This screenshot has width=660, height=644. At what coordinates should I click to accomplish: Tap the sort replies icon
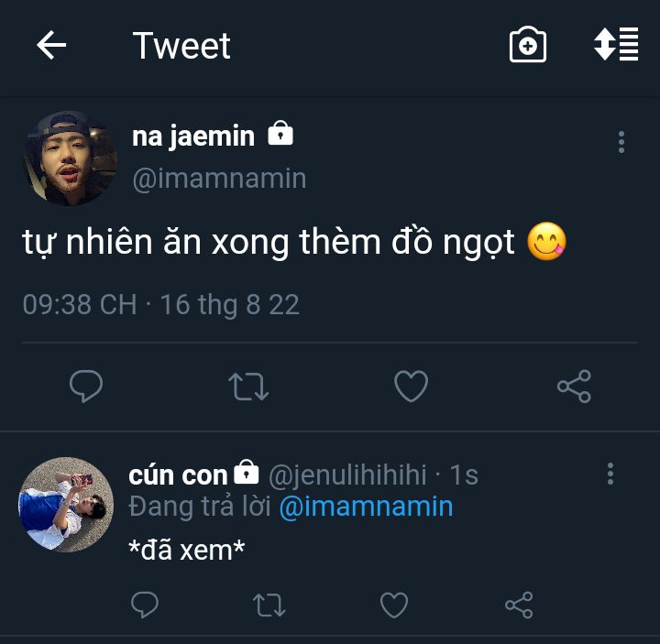616,45
